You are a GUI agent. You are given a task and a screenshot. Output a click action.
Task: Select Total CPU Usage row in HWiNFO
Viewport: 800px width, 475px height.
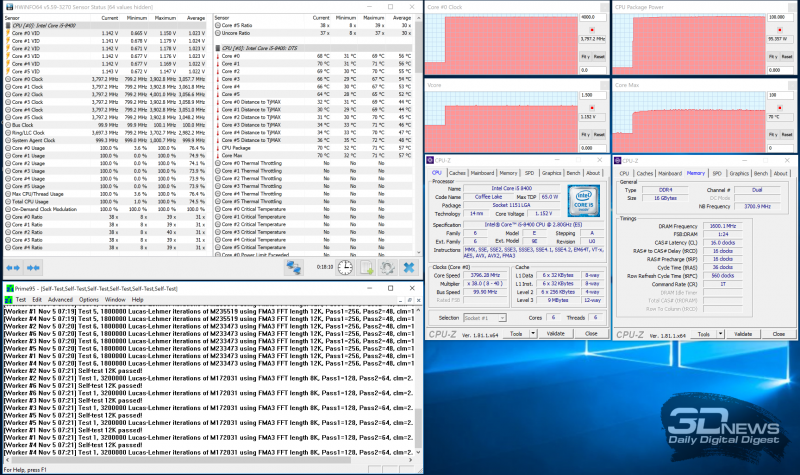pyautogui.click(x=106, y=202)
